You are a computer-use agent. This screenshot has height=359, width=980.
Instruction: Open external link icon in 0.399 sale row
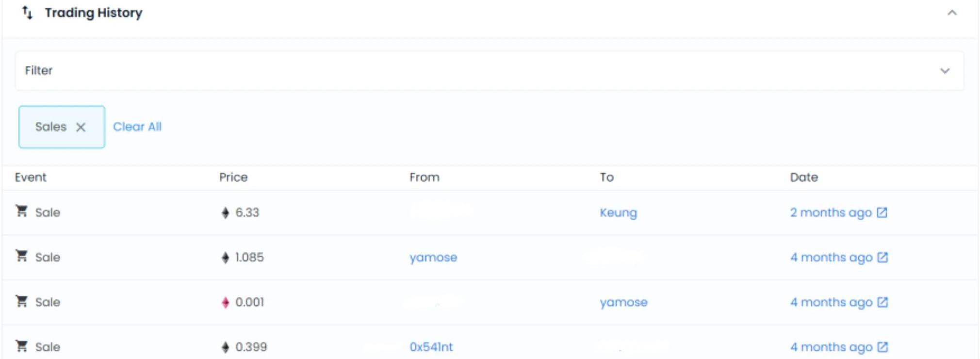(x=882, y=347)
